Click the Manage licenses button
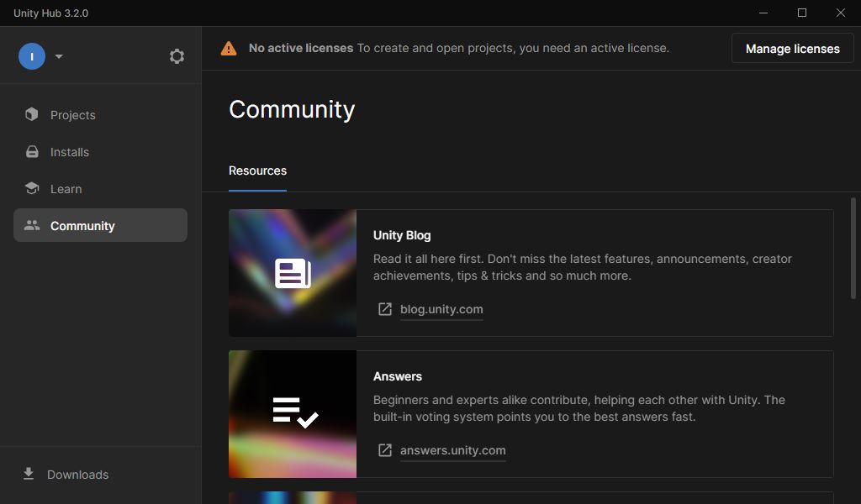The width and height of the screenshot is (861, 504). 792,48
